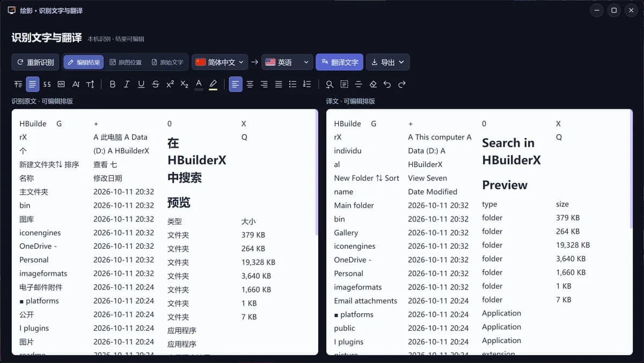Viewport: 644px width, 363px height.
Task: Toggle the highlighted paragraph block icon
Action: tap(33, 84)
